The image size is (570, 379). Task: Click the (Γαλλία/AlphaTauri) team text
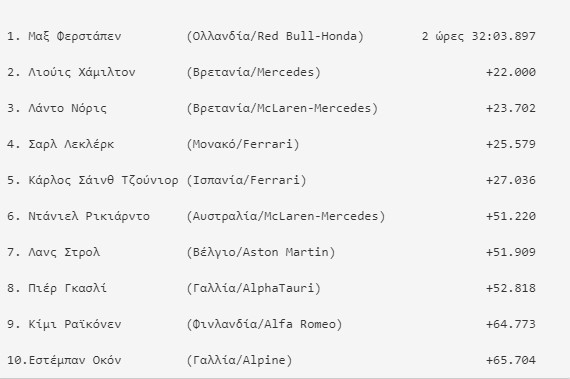click(253, 288)
